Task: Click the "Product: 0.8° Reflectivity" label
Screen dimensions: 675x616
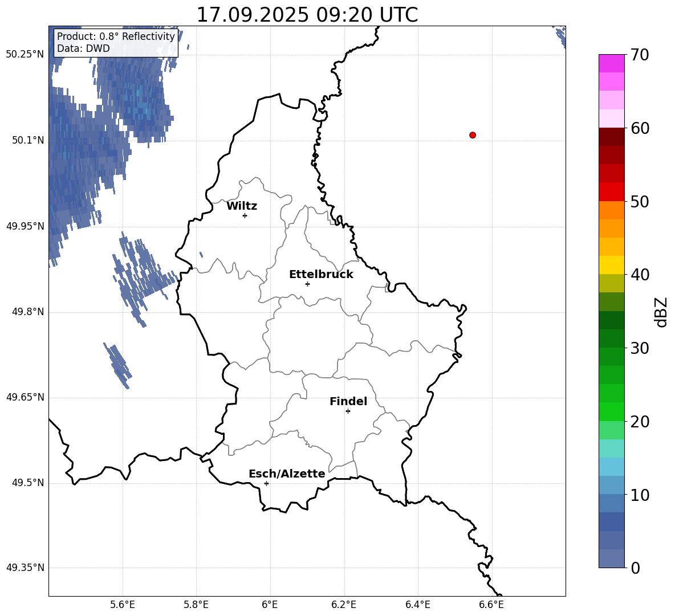Action: click(116, 36)
